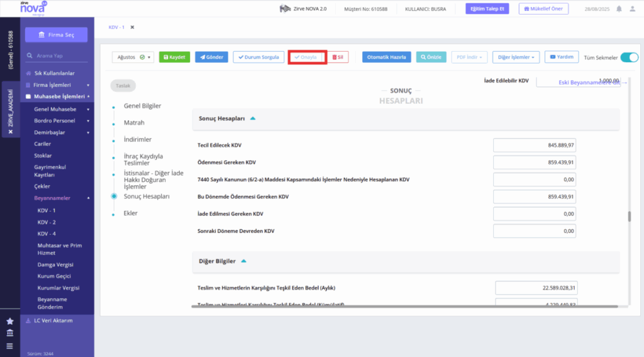Click the bank building icon in left strip
The image size is (644, 357).
[x=10, y=332]
